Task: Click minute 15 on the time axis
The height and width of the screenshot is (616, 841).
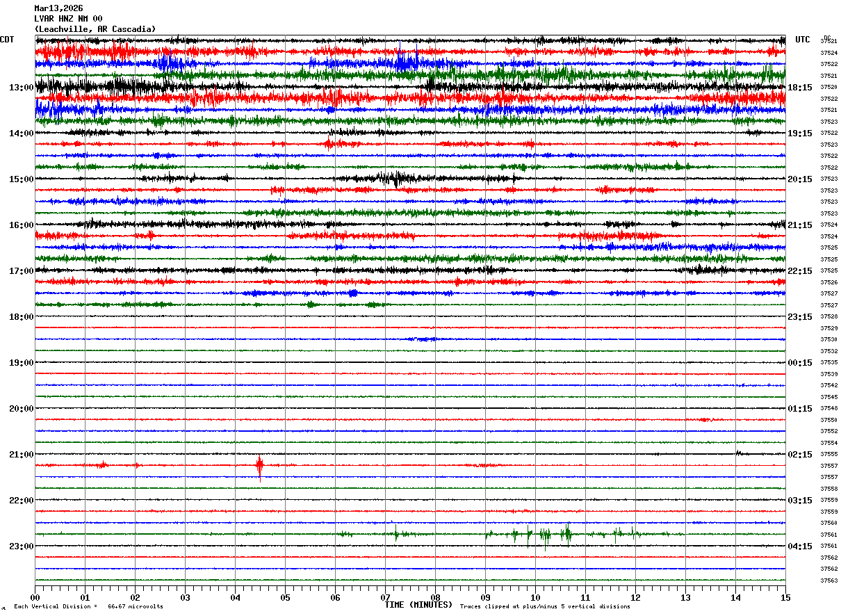Action: [x=785, y=598]
